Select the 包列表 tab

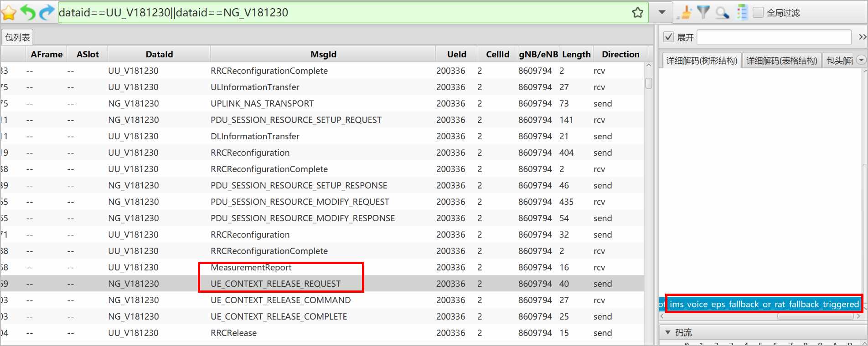pos(18,37)
